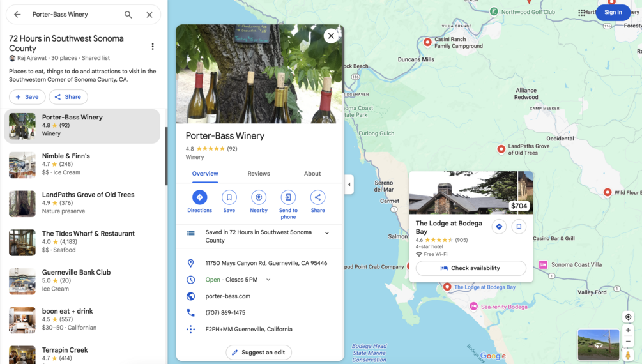This screenshot has width=642, height=364.
Task: Open the list's three-dot options menu
Action: coord(153,46)
